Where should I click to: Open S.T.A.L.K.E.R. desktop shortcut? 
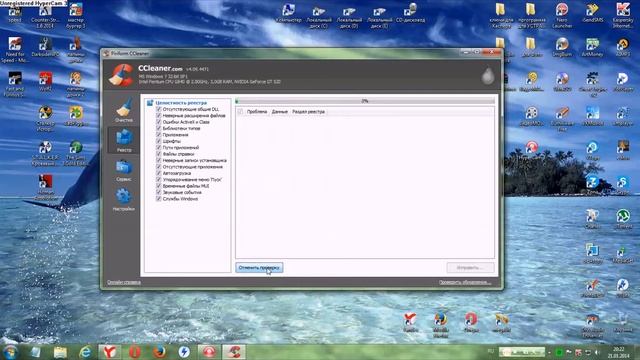[x=45, y=153]
